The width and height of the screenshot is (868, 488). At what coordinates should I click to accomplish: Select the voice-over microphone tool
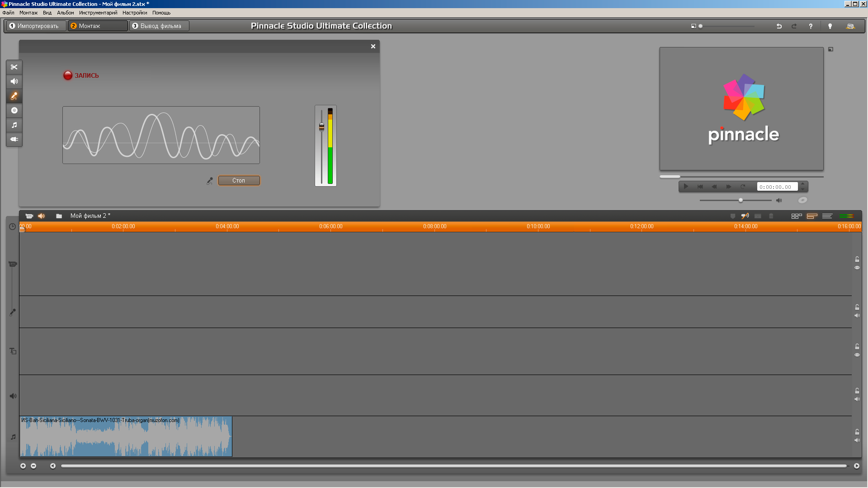pos(14,96)
